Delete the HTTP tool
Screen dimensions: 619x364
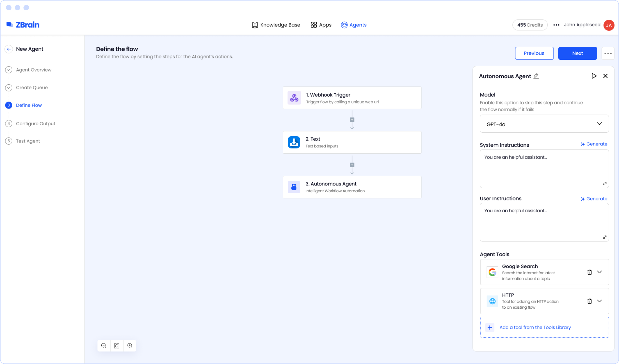click(589, 301)
